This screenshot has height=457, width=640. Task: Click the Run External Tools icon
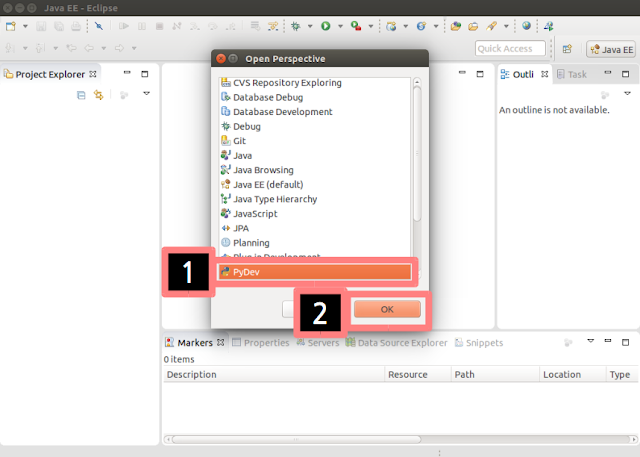click(x=356, y=27)
